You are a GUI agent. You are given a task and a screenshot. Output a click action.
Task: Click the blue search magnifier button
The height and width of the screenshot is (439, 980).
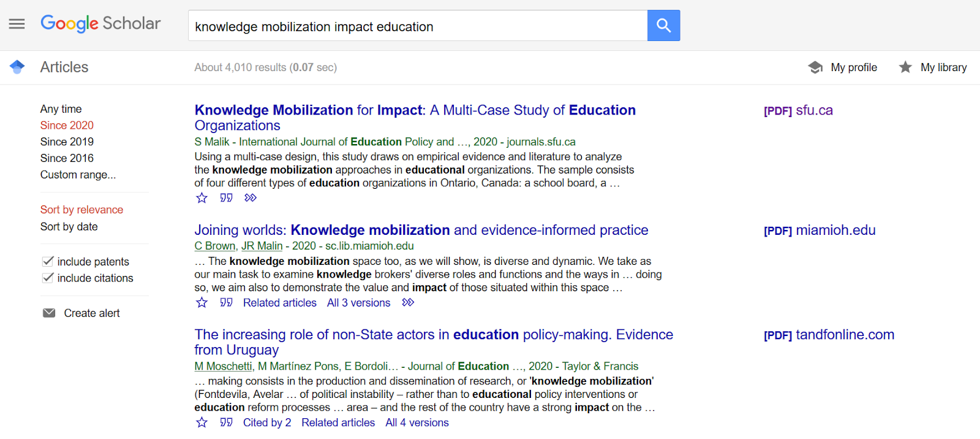[x=663, y=25]
